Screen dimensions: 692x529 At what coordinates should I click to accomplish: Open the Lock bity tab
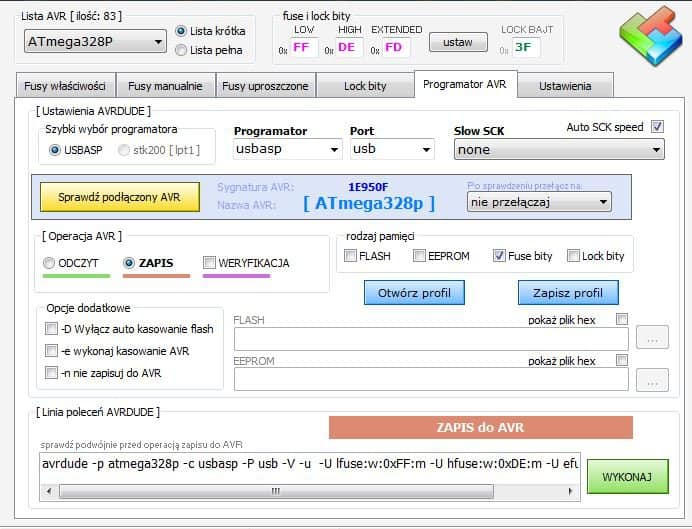coord(365,86)
